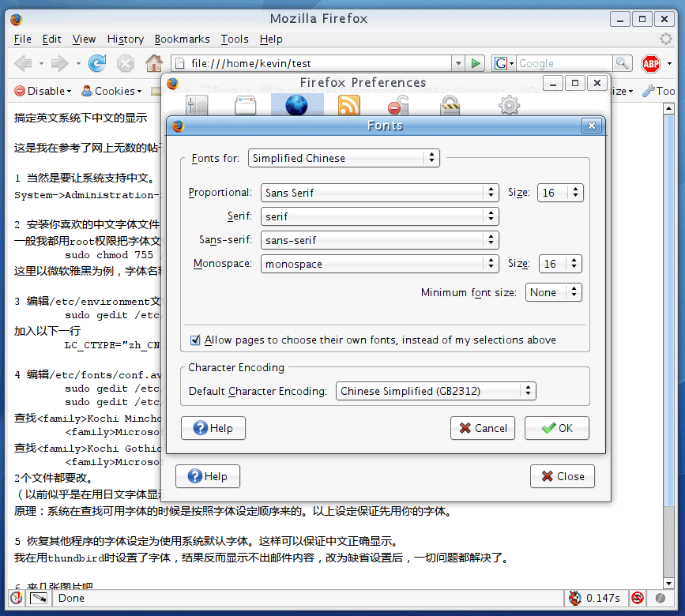This screenshot has width=685, height=616.
Task: Click the Done status text
Action: coord(71,598)
